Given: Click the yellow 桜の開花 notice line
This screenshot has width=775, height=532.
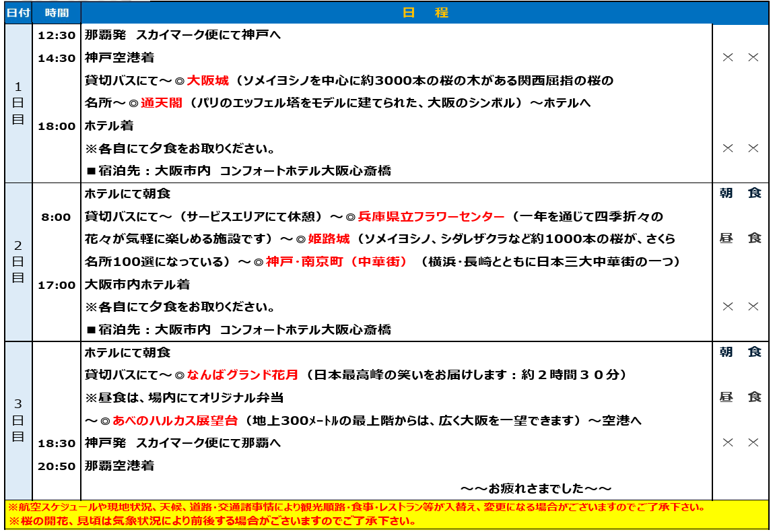Looking at the screenshot, I should point(212,521).
